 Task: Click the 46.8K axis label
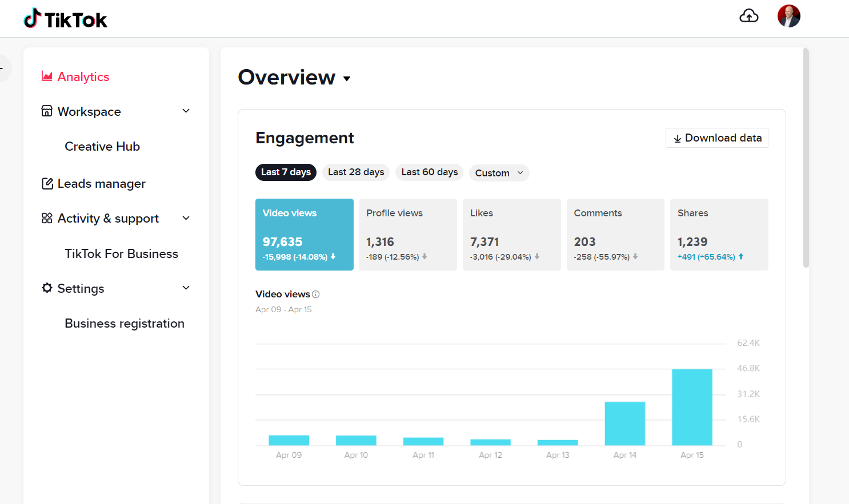click(x=748, y=368)
